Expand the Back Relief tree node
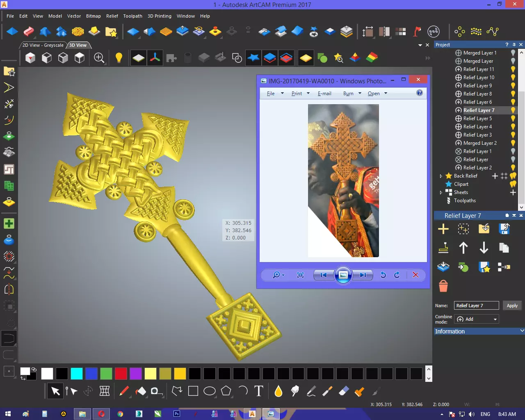This screenshot has width=525, height=420. (x=441, y=176)
